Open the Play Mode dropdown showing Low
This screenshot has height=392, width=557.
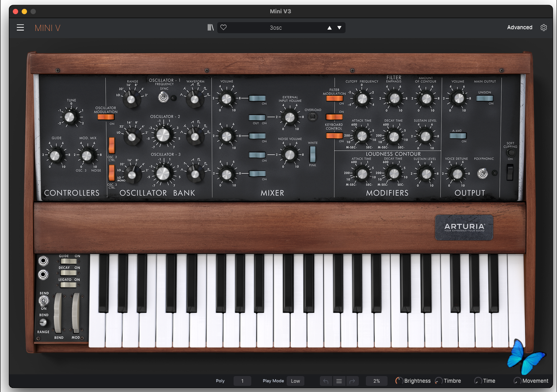tap(295, 381)
